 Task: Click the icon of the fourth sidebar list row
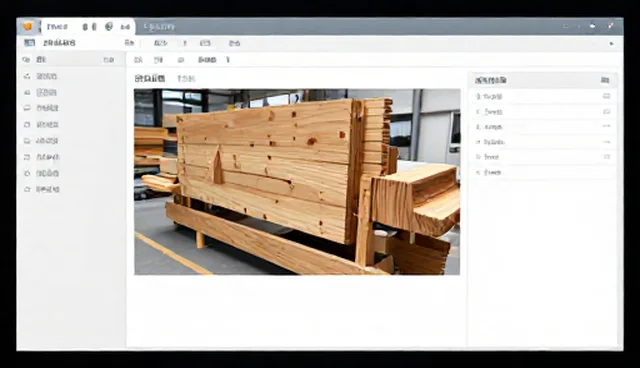click(27, 124)
